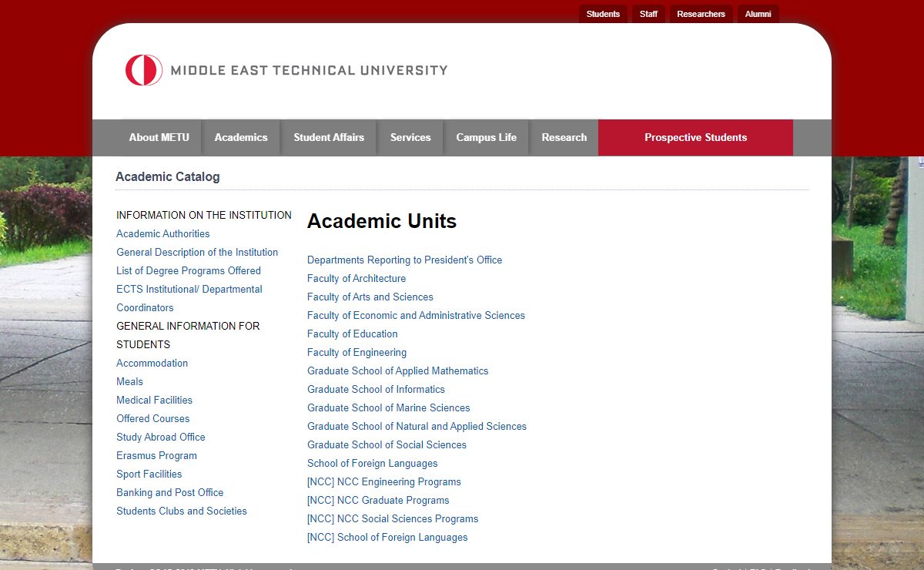The width and height of the screenshot is (924, 570).
Task: Open Graduate School of Informatics
Action: [x=376, y=389]
